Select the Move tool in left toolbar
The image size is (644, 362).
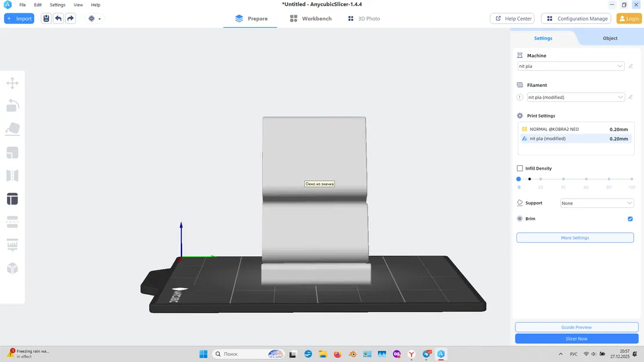tap(12, 83)
